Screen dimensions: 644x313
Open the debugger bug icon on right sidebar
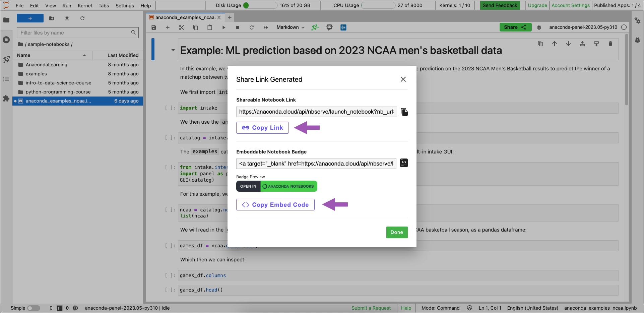(x=638, y=40)
